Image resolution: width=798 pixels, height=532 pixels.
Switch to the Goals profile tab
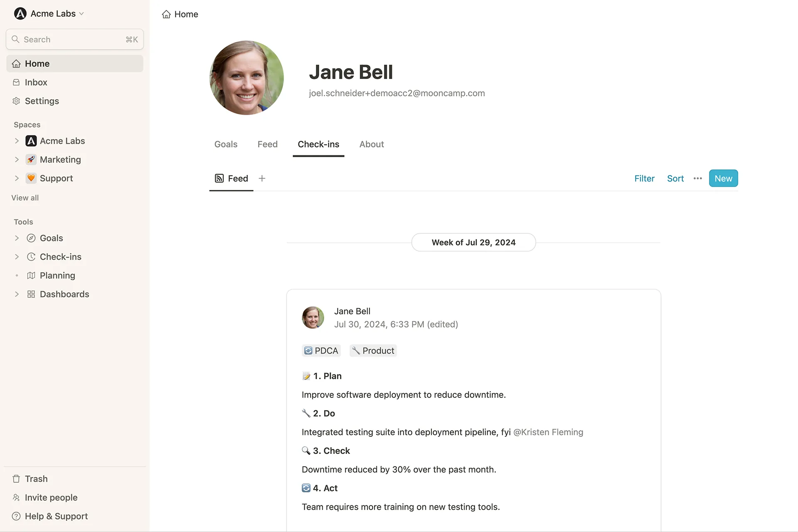point(226,144)
